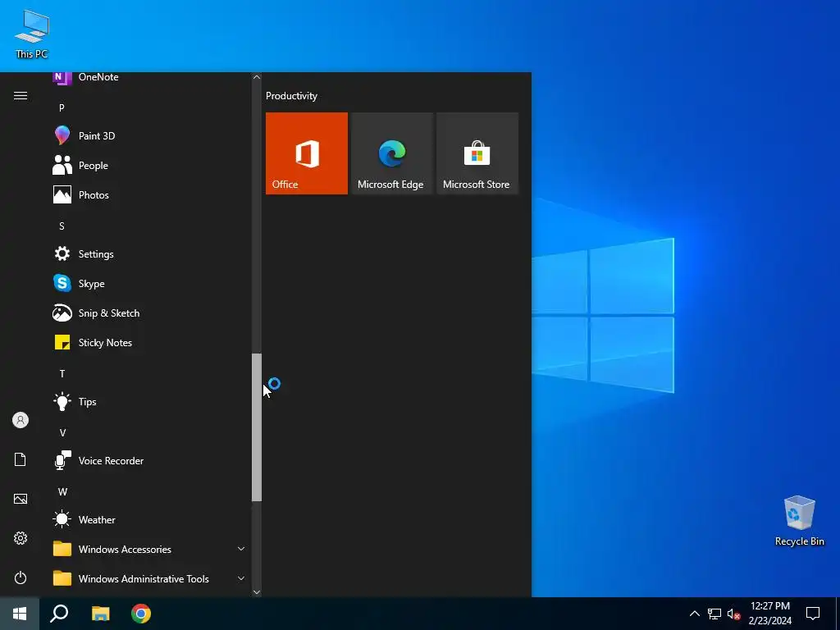Click the Productivity group title

point(291,96)
